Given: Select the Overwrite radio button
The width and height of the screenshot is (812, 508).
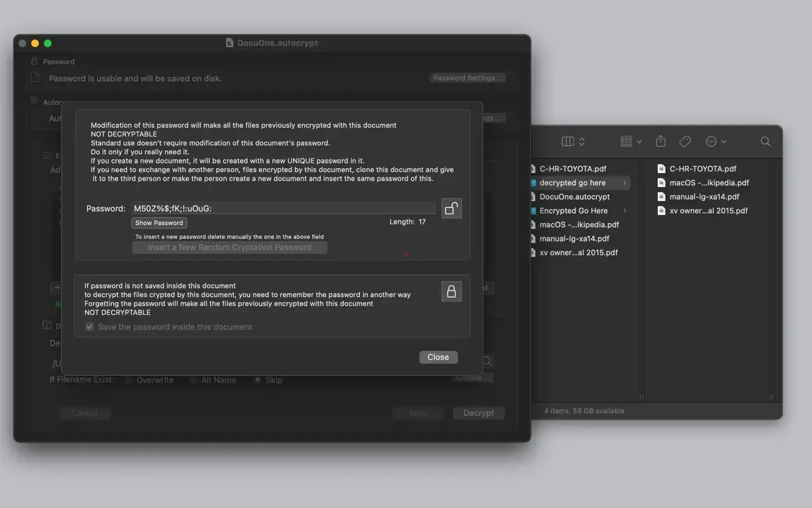Looking at the screenshot, I should tap(129, 380).
